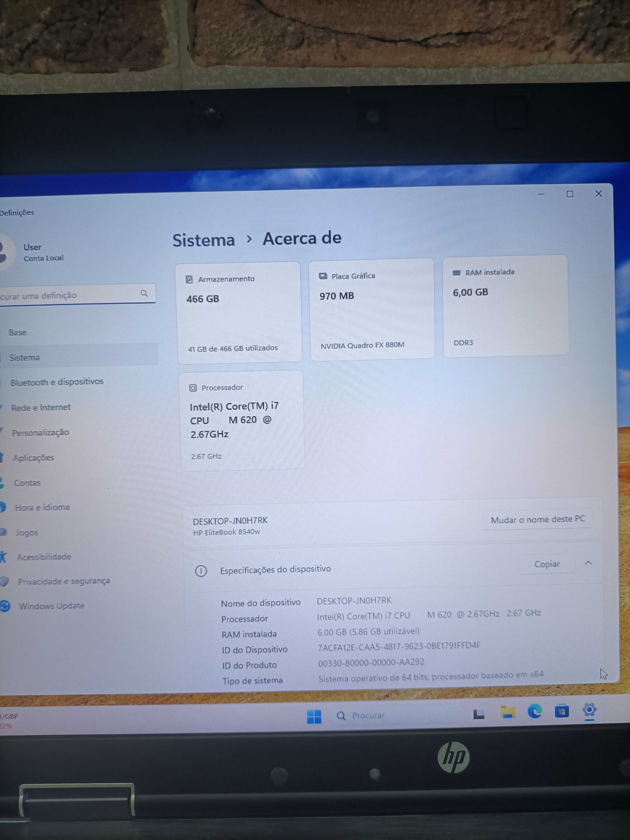The image size is (630, 840).
Task: Open Windows Update settings
Action: [52, 606]
